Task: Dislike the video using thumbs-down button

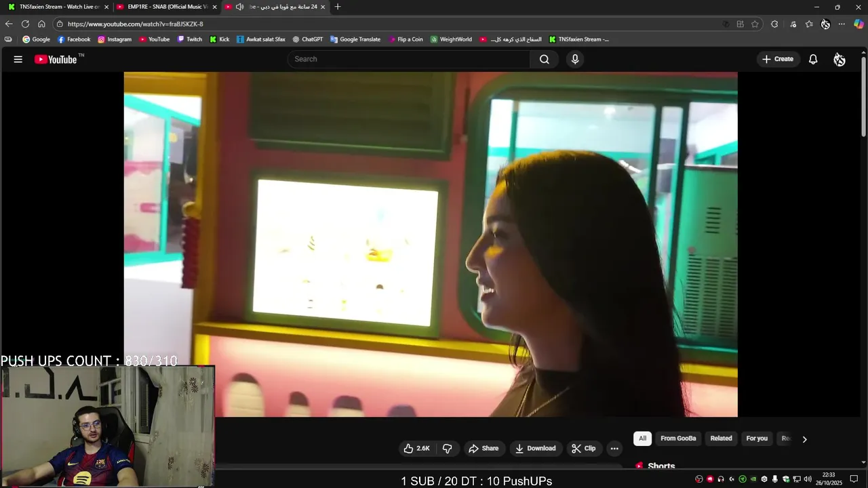Action: 447,448
